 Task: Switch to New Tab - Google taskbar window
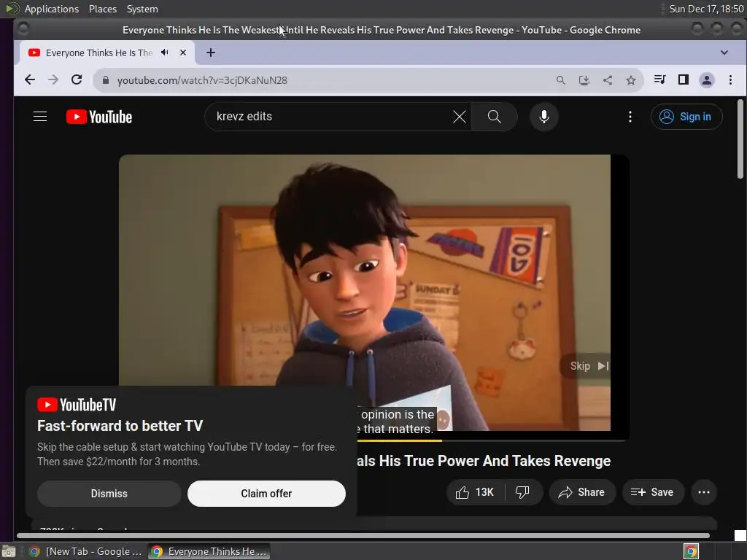[86, 551]
